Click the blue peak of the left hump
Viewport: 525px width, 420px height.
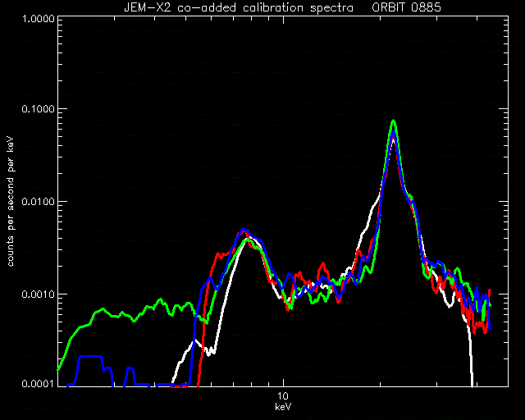[x=244, y=230]
